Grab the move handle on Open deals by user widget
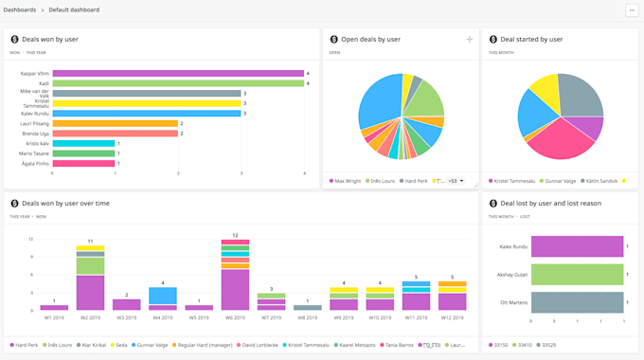The height and width of the screenshot is (360, 644). pos(470,40)
